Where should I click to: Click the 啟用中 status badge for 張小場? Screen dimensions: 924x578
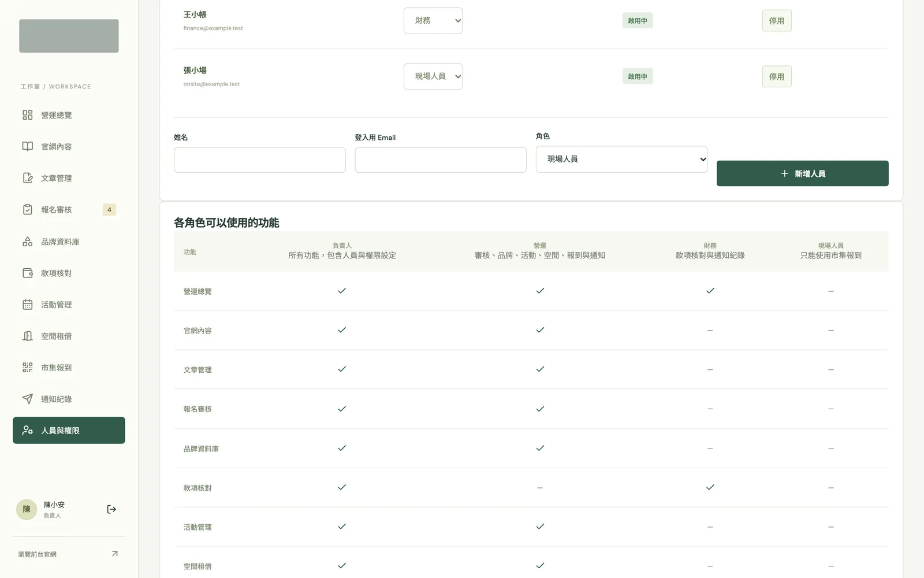tap(638, 76)
